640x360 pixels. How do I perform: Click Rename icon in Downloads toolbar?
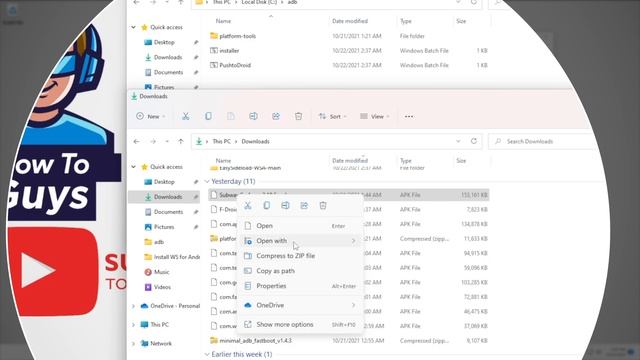click(x=253, y=116)
